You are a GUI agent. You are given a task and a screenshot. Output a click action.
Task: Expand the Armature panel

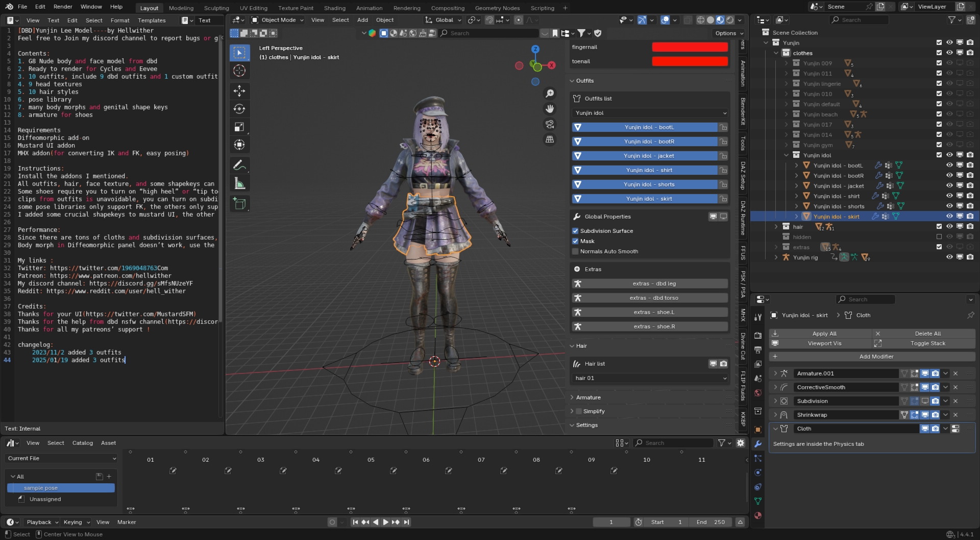pos(588,397)
